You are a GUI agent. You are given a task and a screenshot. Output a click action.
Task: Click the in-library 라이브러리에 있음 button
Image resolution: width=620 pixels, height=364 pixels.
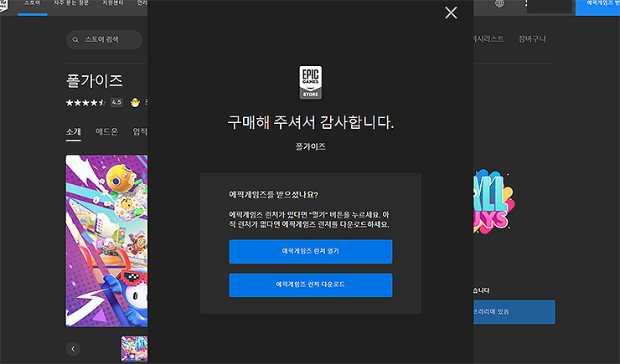pos(514,312)
